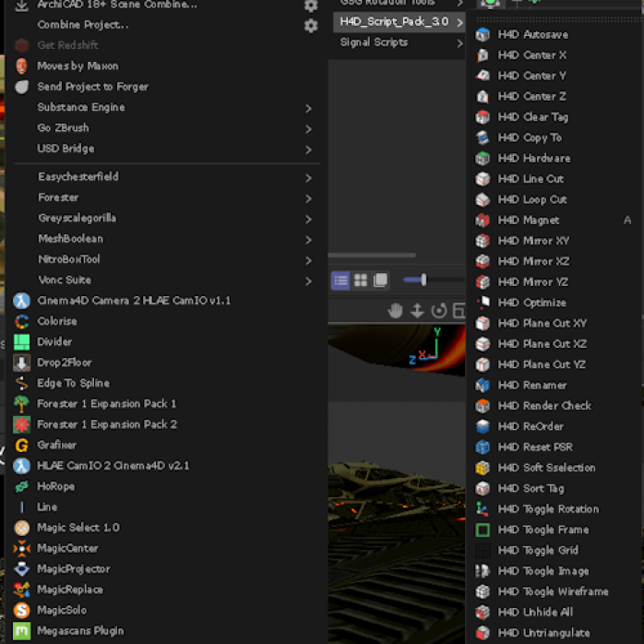Switch to grid view mode
This screenshot has width=644, height=644.
[361, 280]
